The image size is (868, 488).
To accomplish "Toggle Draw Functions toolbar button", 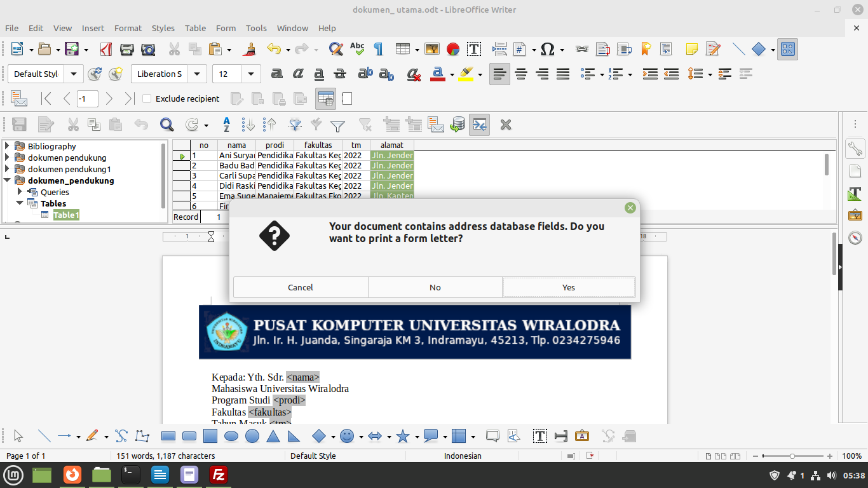I will click(788, 49).
